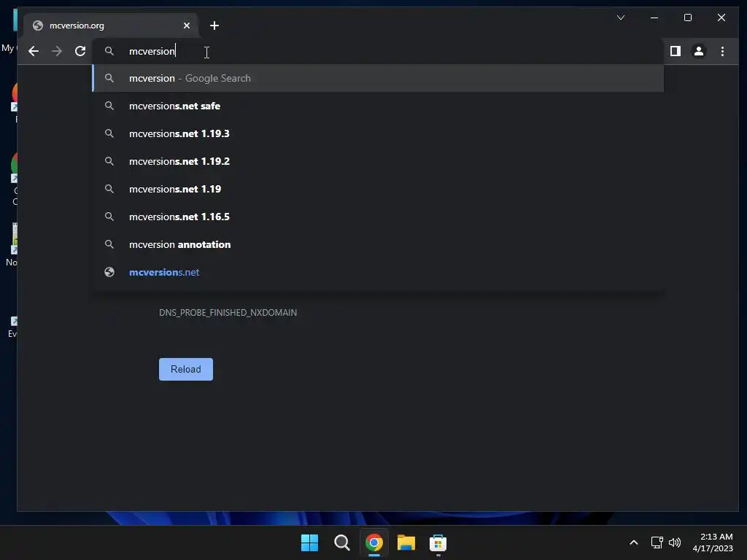The width and height of the screenshot is (747, 560).
Task: Open Windows Search from the taskbar
Action: (341, 542)
